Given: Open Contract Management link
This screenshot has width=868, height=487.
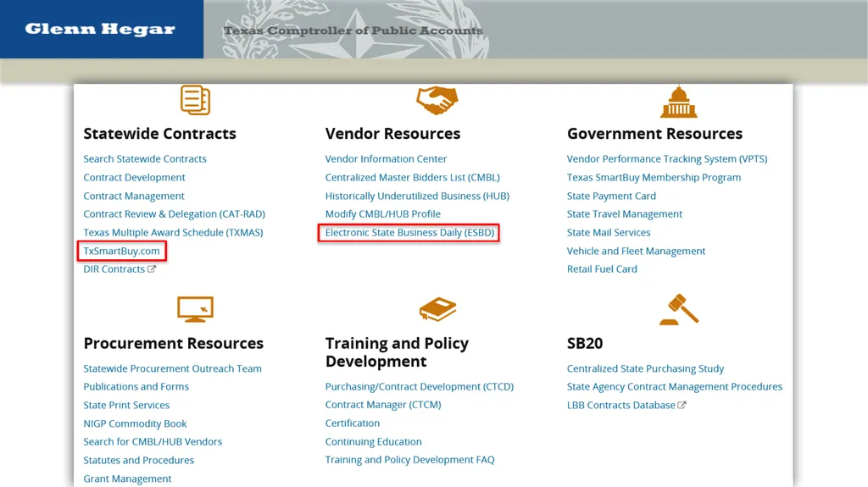Looking at the screenshot, I should (134, 196).
